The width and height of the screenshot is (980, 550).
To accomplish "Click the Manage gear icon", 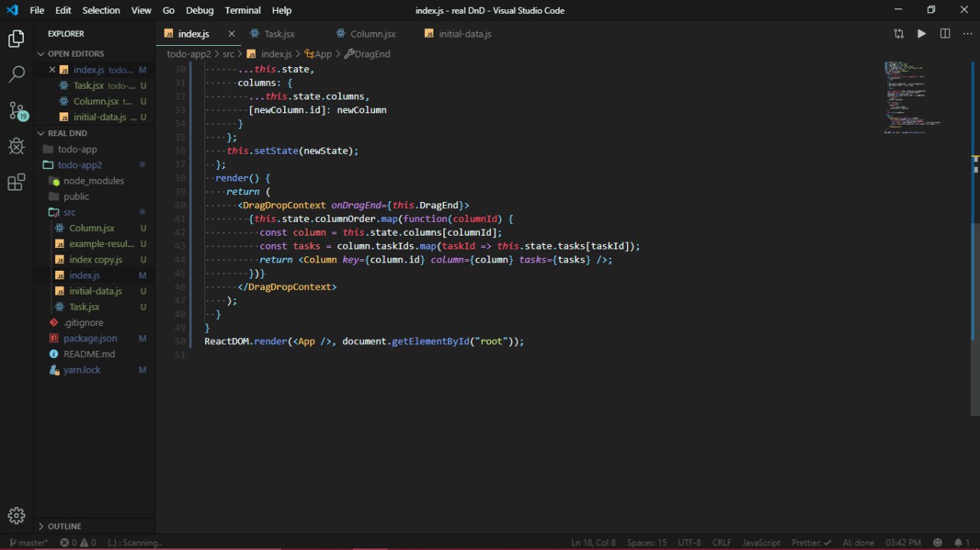I will click(x=16, y=516).
